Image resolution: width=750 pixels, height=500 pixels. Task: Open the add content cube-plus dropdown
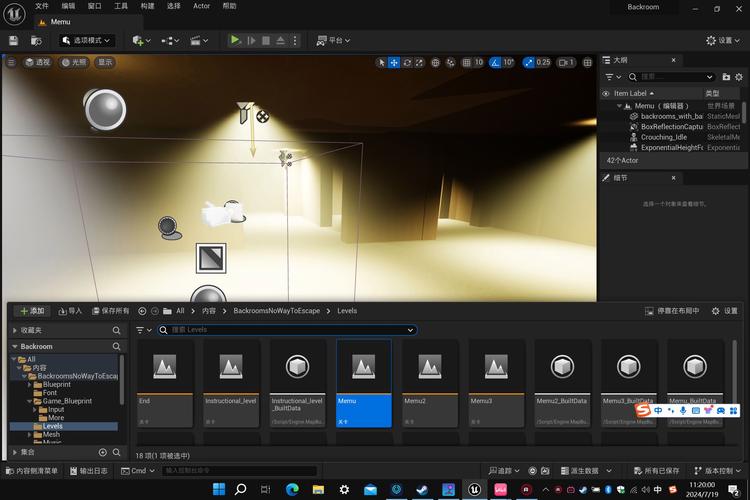(x=141, y=41)
